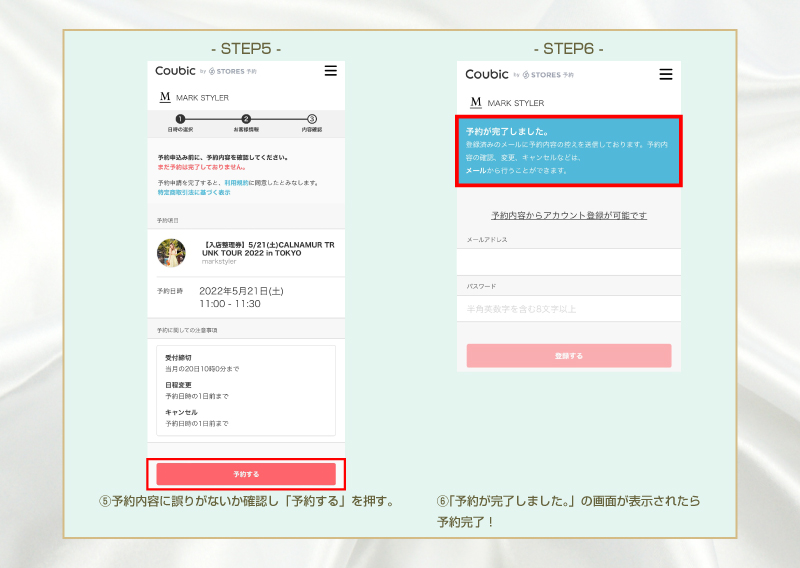Click the メールアドレス input field

pos(569,261)
